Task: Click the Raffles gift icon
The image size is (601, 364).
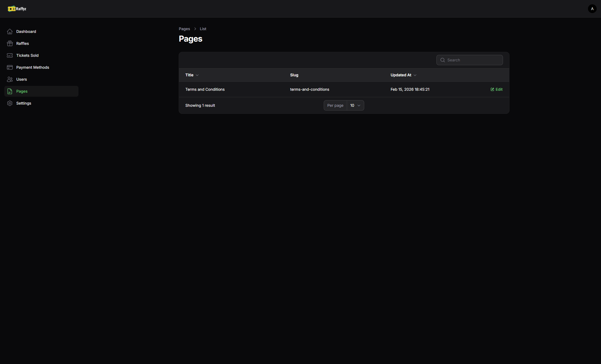Action: pyautogui.click(x=10, y=43)
